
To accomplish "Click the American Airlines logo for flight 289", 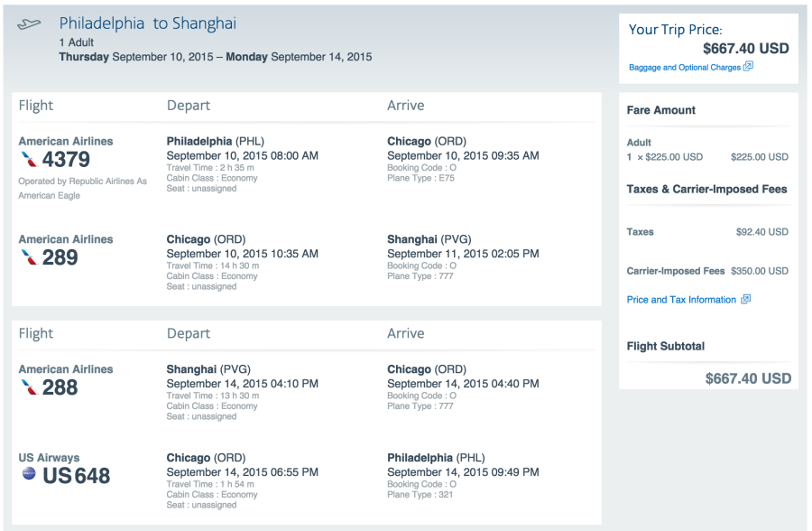I will click(29, 257).
